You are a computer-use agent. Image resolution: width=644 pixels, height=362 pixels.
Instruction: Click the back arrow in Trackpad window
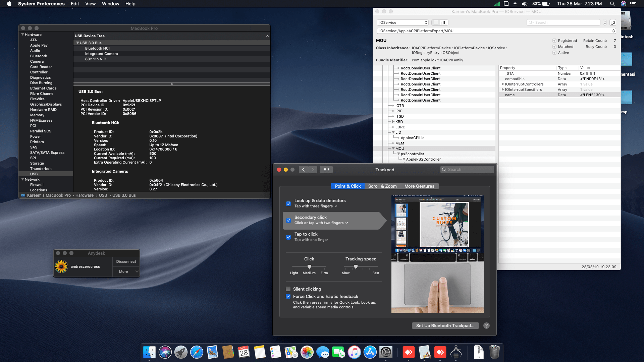click(x=303, y=170)
